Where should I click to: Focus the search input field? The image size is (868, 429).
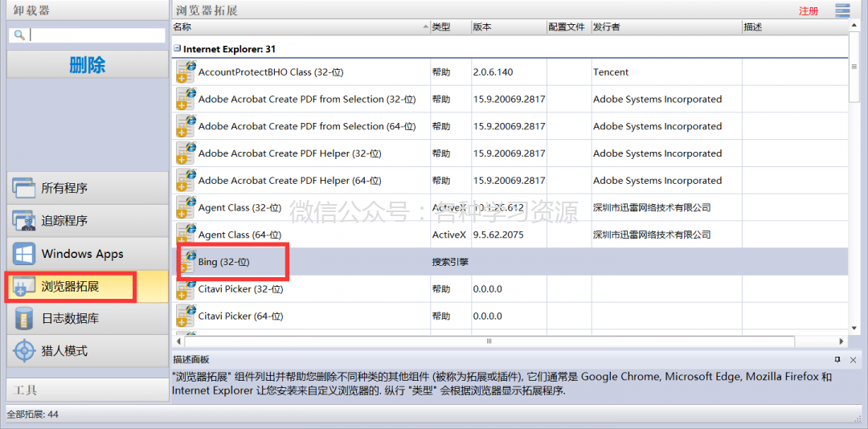(88, 35)
